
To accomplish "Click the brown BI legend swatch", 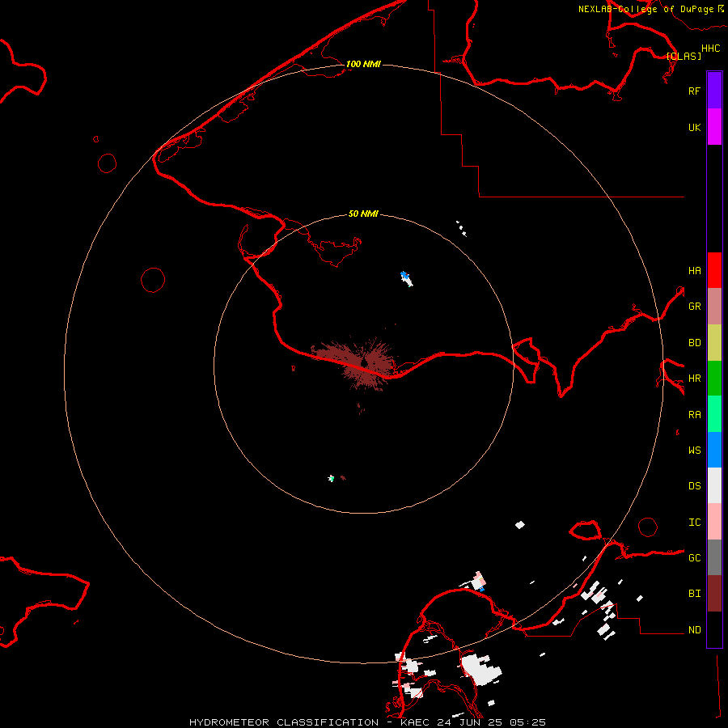I will pos(714,594).
